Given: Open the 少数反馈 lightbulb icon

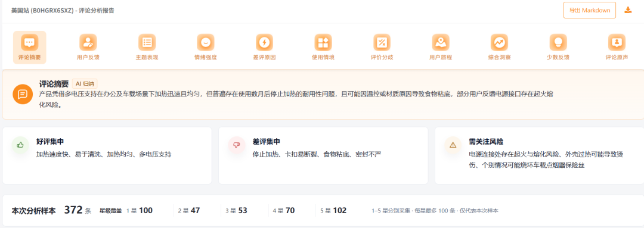Looking at the screenshot, I should pos(558,42).
